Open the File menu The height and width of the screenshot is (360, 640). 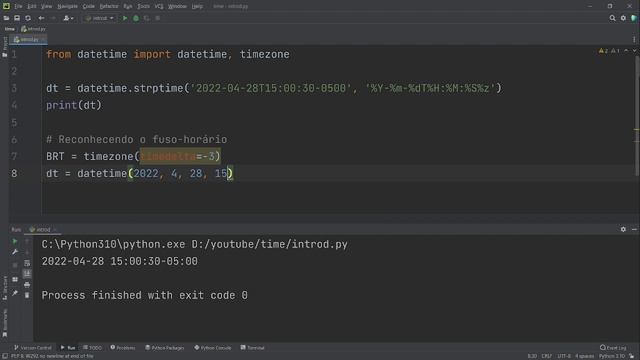[x=18, y=6]
